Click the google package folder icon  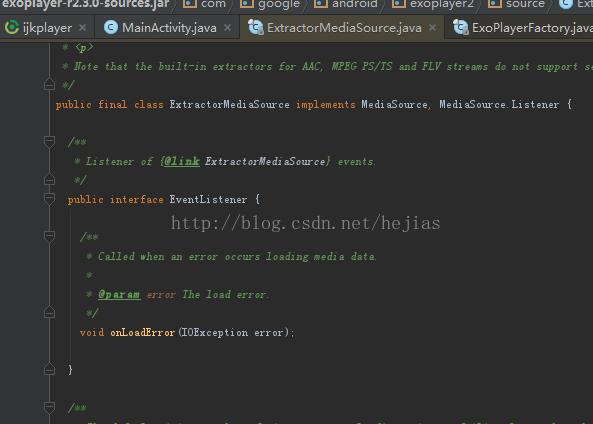click(247, 3)
